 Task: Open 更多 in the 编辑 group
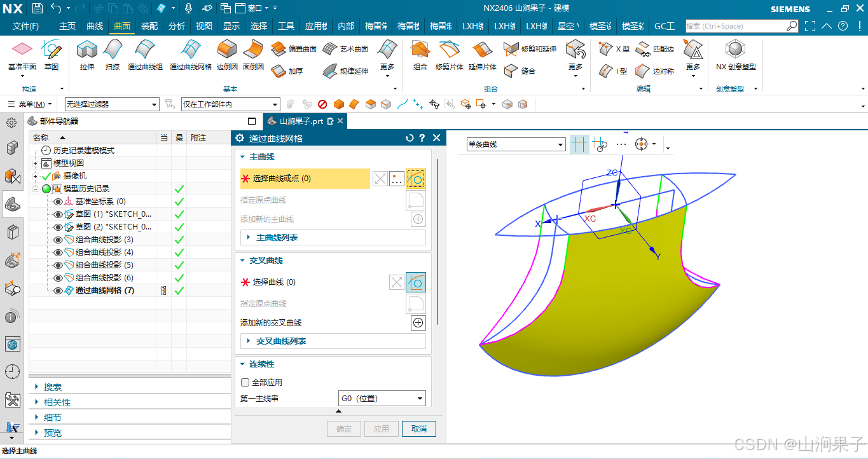[692, 57]
